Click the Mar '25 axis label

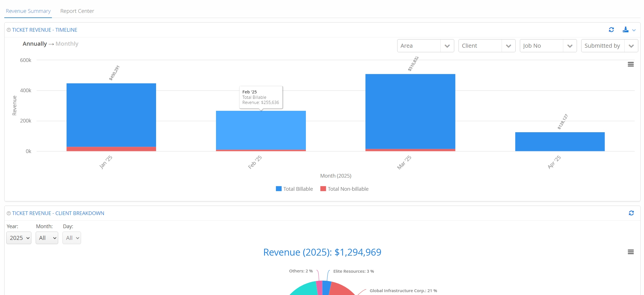[404, 162]
